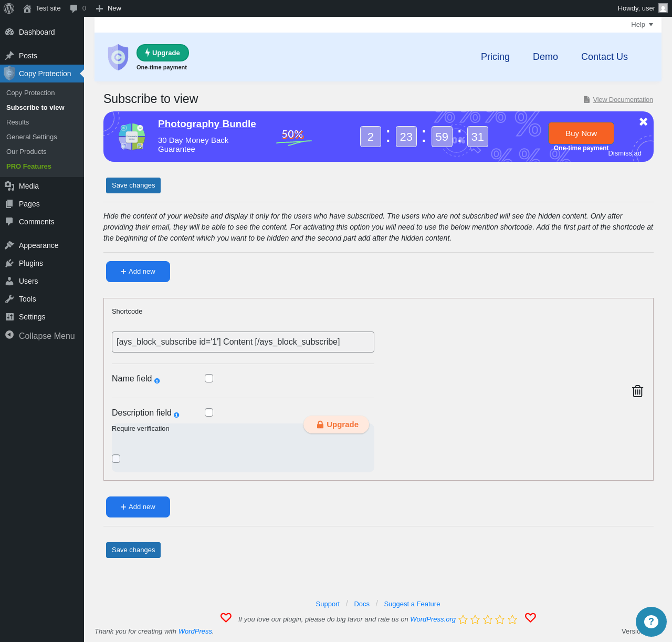
Task: Click the Copy Protection shield logo in the header
Action: click(118, 57)
